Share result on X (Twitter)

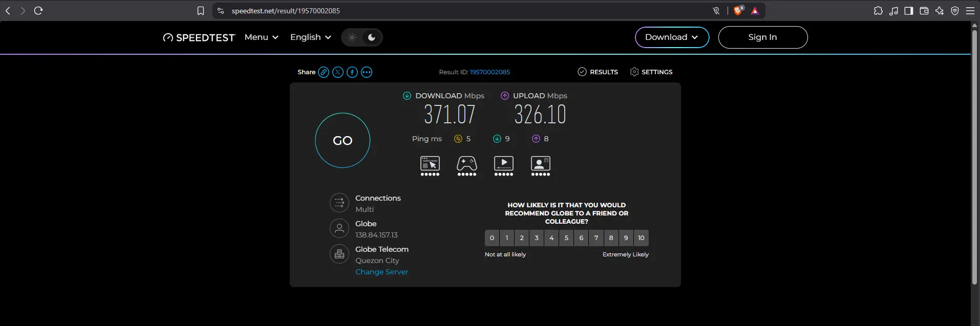click(x=338, y=72)
